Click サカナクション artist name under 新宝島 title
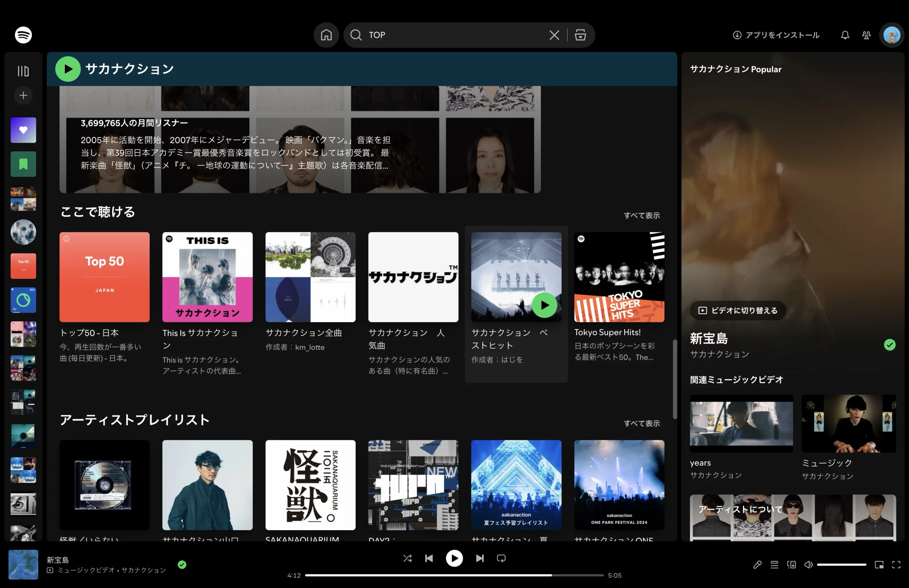909x588 pixels. (x=720, y=354)
